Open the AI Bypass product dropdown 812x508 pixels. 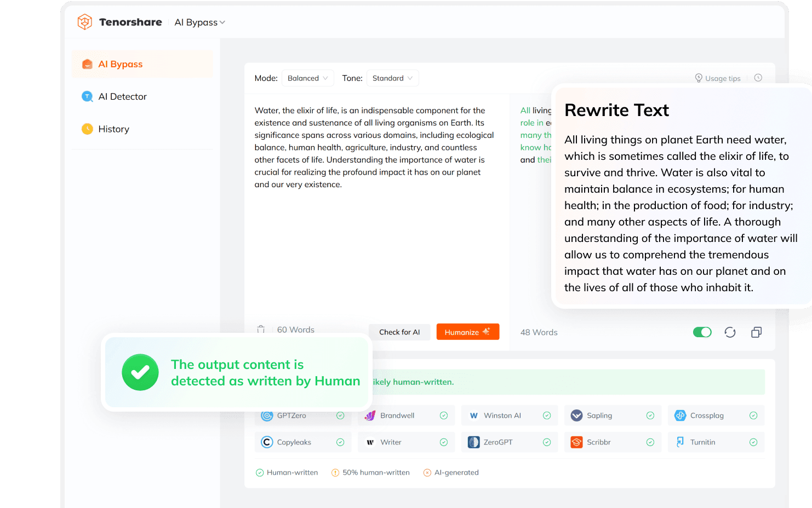click(200, 22)
